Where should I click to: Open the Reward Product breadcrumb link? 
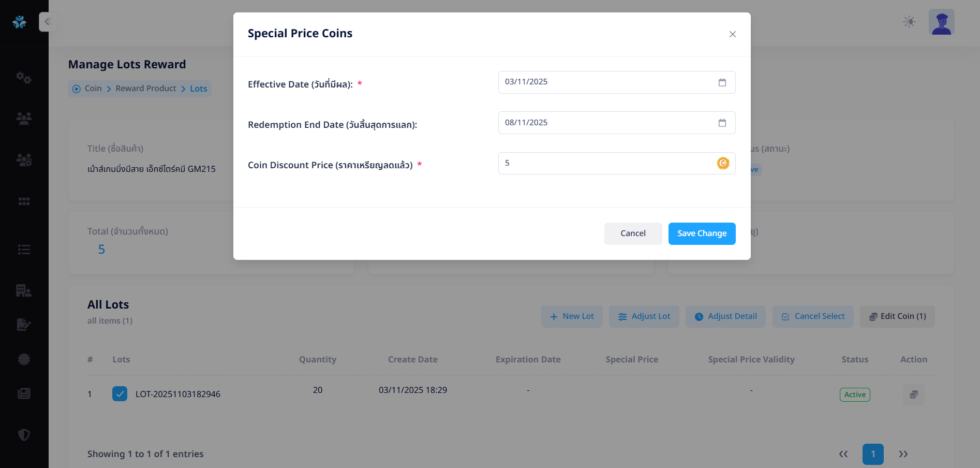[145, 89]
